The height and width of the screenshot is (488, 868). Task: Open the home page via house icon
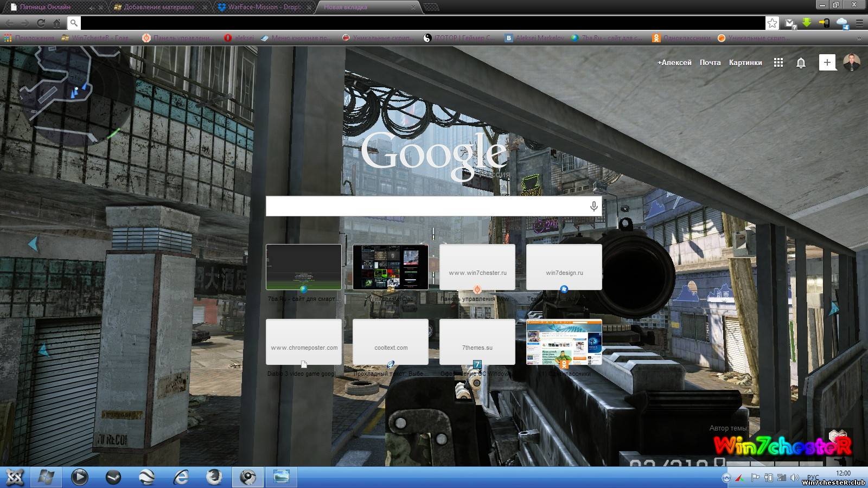click(x=56, y=23)
